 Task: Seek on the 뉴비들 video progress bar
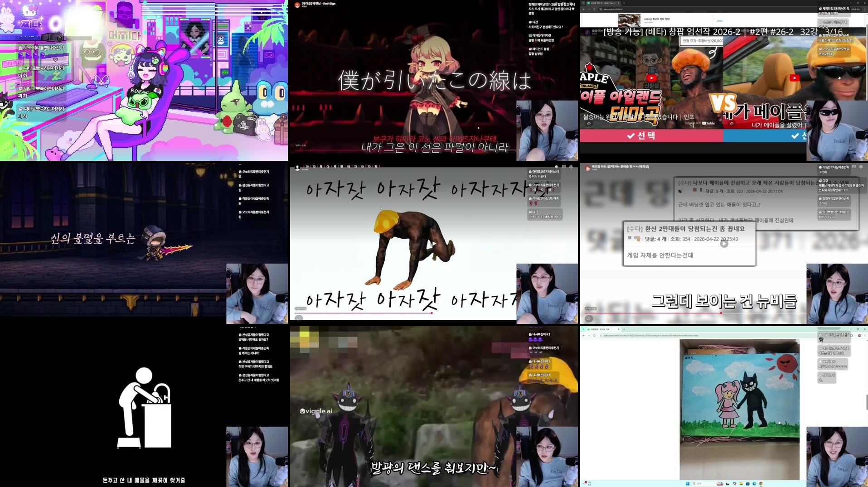tap(696, 313)
